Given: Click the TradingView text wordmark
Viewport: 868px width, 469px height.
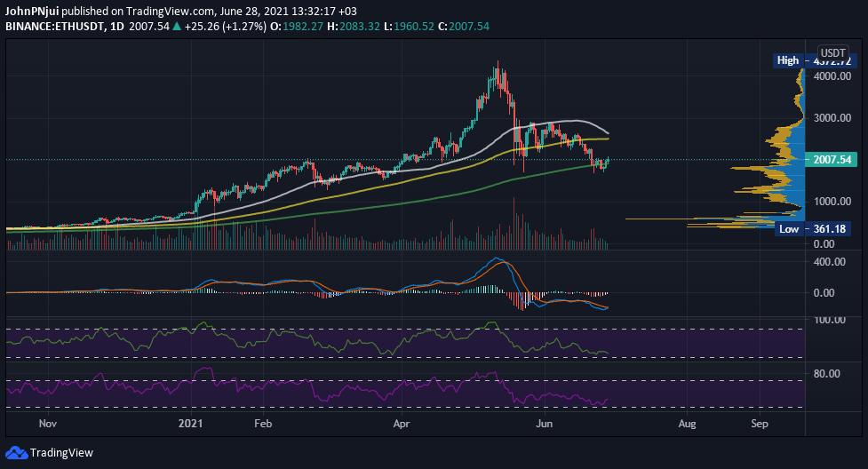Looking at the screenshot, I should coord(61,452).
